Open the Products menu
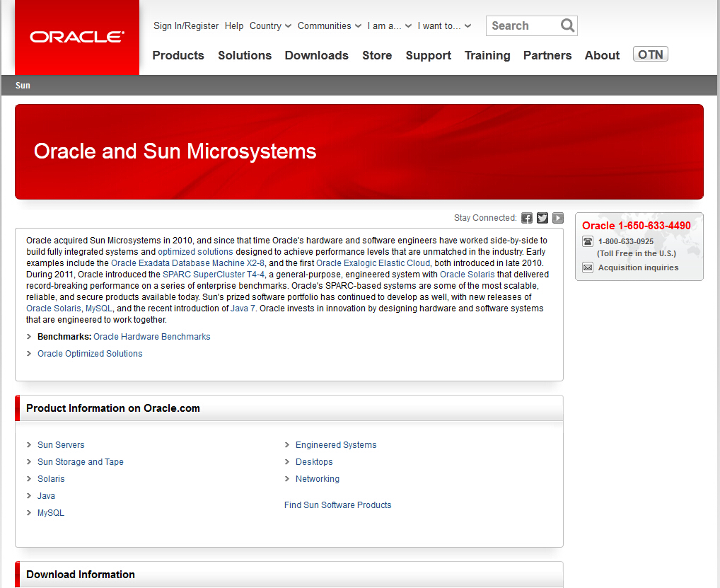720x588 pixels. pos(178,55)
